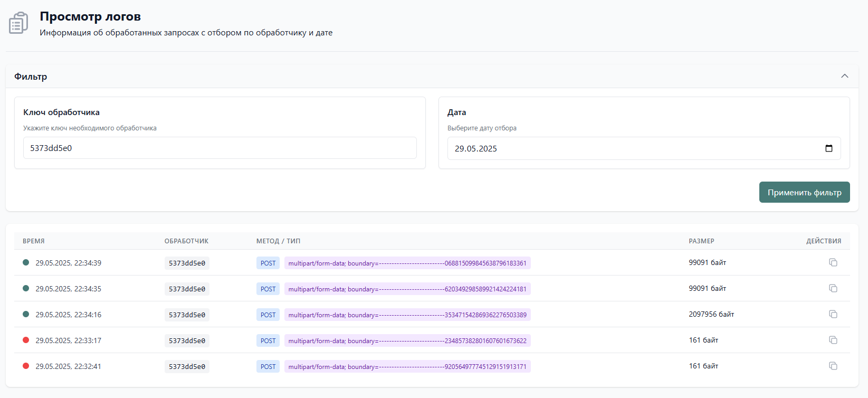Copy the 22:34:16 log entry
This screenshot has height=398, width=868.
[833, 314]
